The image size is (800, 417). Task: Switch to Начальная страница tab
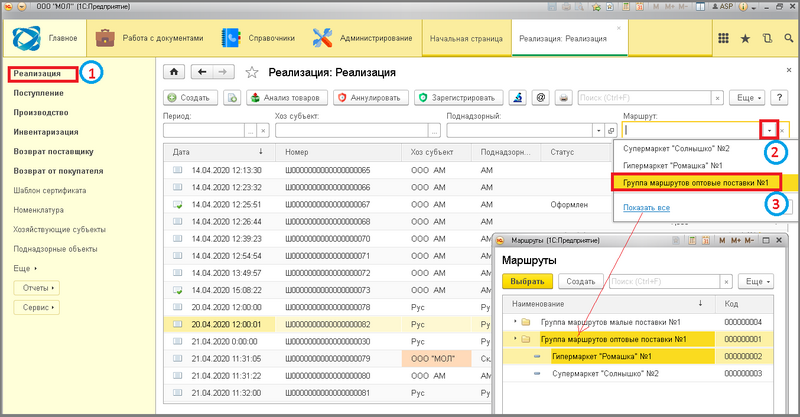coord(466,39)
